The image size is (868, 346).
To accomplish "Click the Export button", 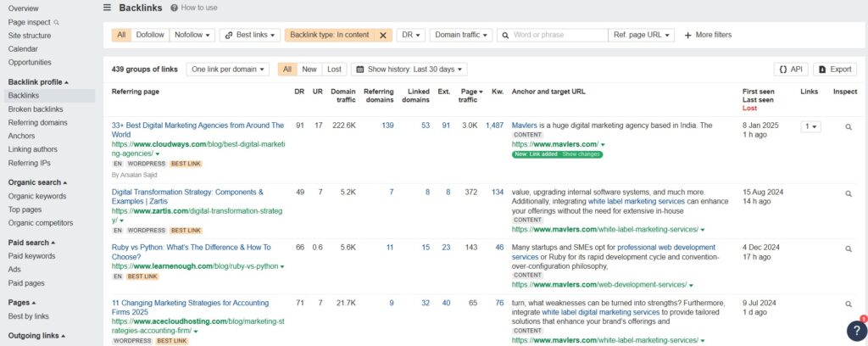I will pyautogui.click(x=835, y=70).
